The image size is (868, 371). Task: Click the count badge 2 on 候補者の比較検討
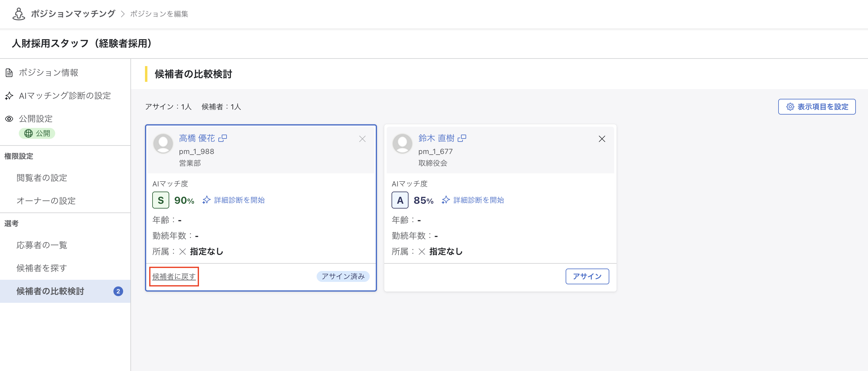pos(118,292)
